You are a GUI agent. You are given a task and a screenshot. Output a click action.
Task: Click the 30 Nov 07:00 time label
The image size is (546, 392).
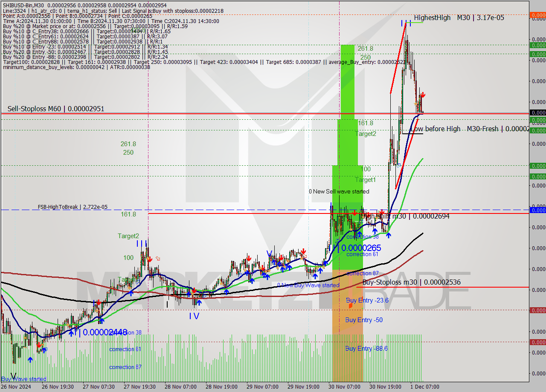(344, 387)
